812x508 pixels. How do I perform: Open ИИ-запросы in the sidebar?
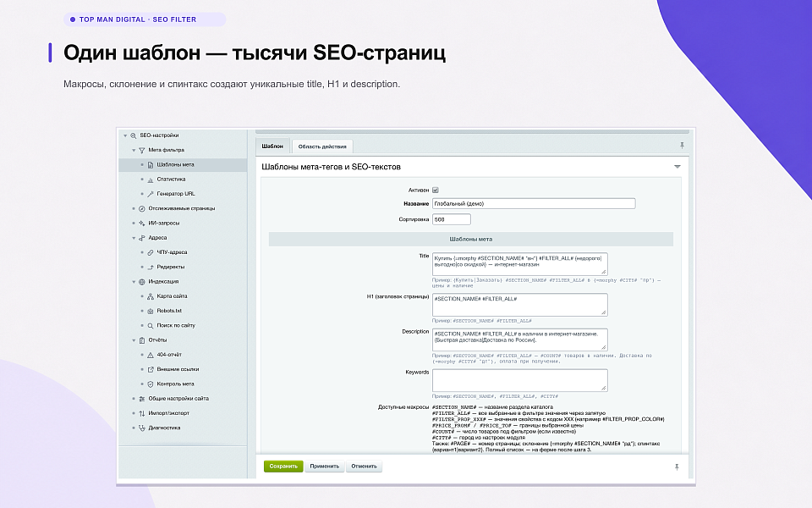163,223
